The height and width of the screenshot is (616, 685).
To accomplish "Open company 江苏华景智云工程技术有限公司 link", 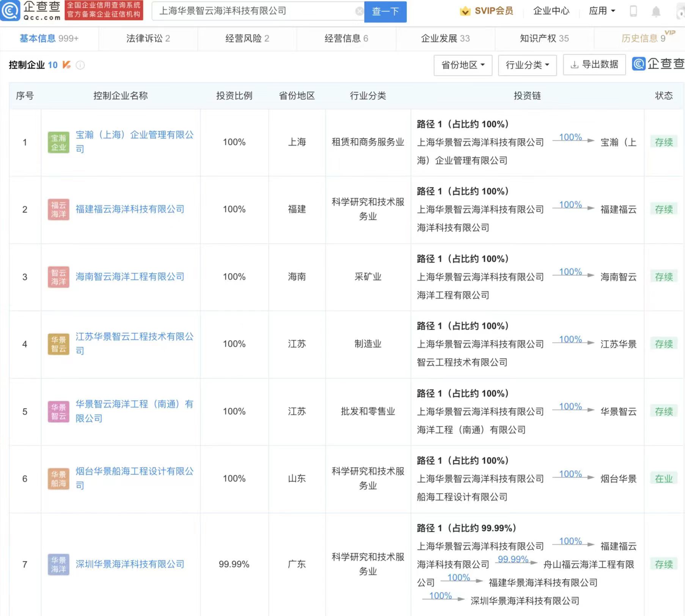I will point(135,344).
